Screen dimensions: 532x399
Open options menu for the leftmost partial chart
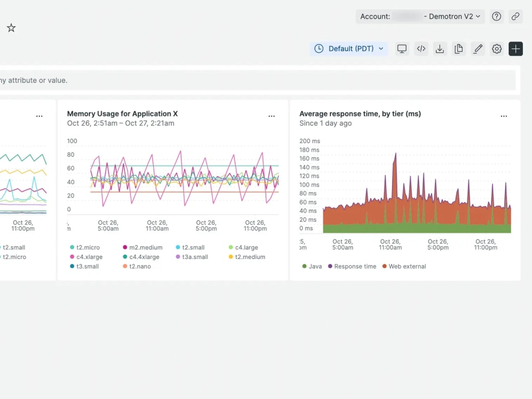[39, 116]
